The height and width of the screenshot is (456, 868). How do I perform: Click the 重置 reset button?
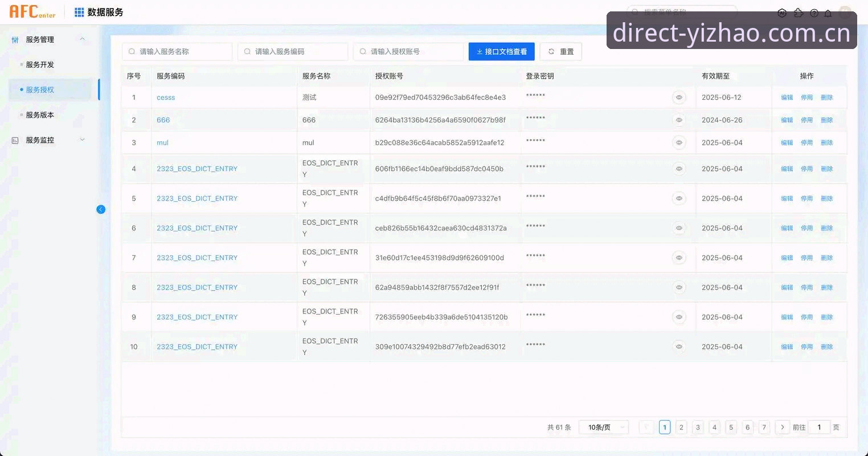pyautogui.click(x=561, y=51)
